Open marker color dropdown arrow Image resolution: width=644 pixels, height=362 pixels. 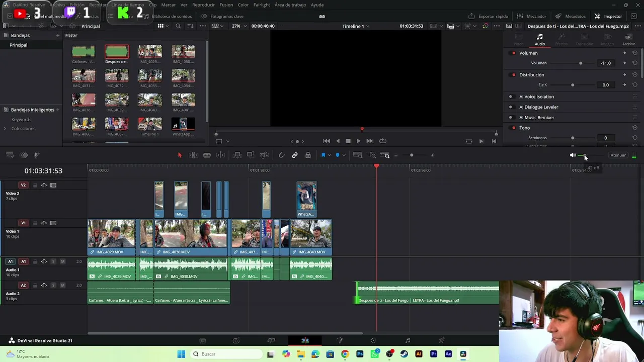coord(344,155)
